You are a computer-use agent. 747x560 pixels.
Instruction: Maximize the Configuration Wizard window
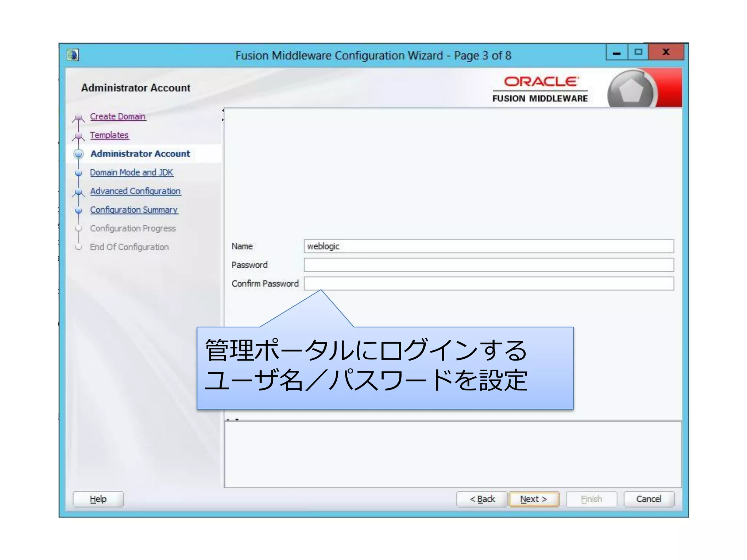[x=638, y=52]
